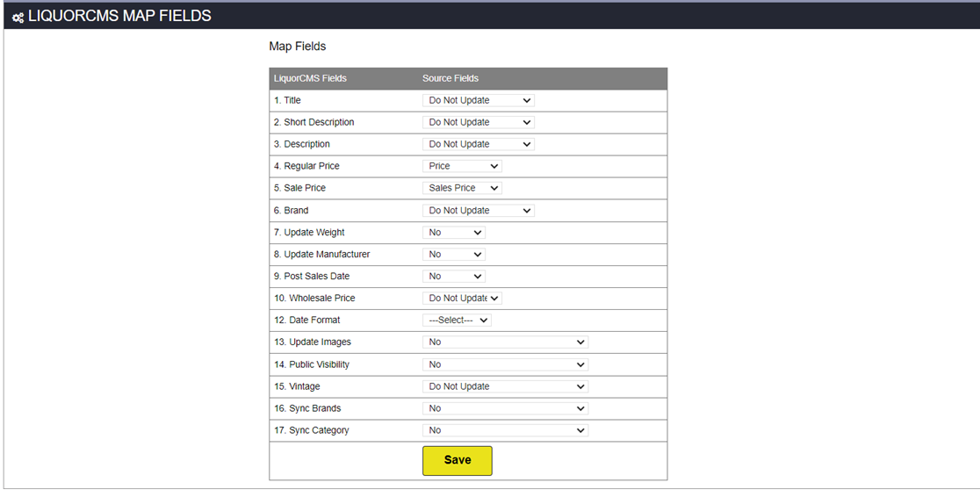980x490 pixels.
Task: Open the Update Manufacturer dropdown
Action: click(x=454, y=255)
